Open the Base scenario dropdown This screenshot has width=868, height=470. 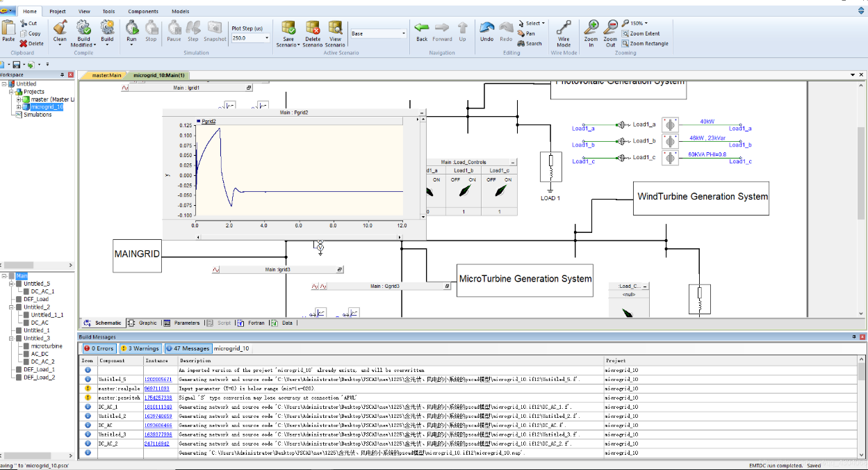tap(404, 33)
